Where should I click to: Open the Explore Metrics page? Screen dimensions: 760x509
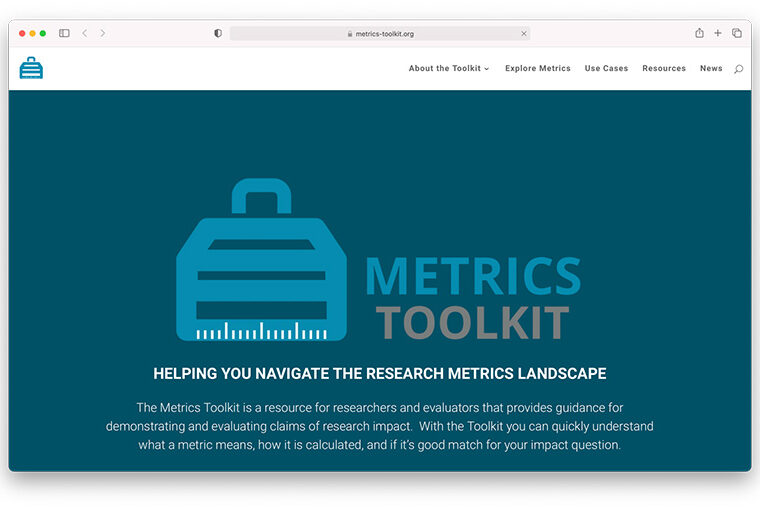[538, 68]
